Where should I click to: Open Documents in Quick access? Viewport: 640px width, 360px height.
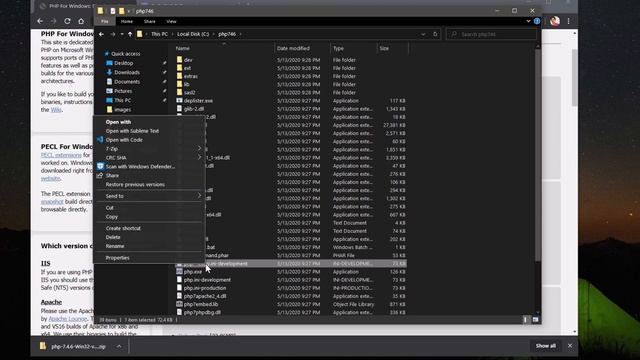point(127,82)
